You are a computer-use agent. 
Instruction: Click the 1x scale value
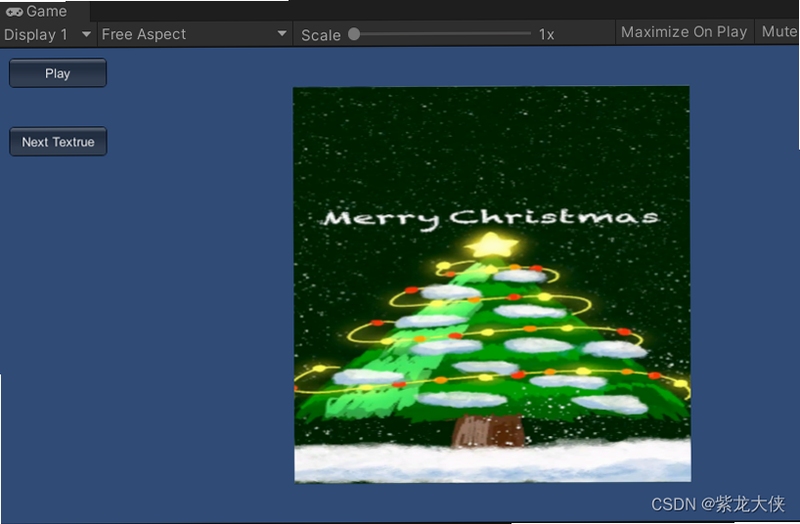(x=546, y=35)
